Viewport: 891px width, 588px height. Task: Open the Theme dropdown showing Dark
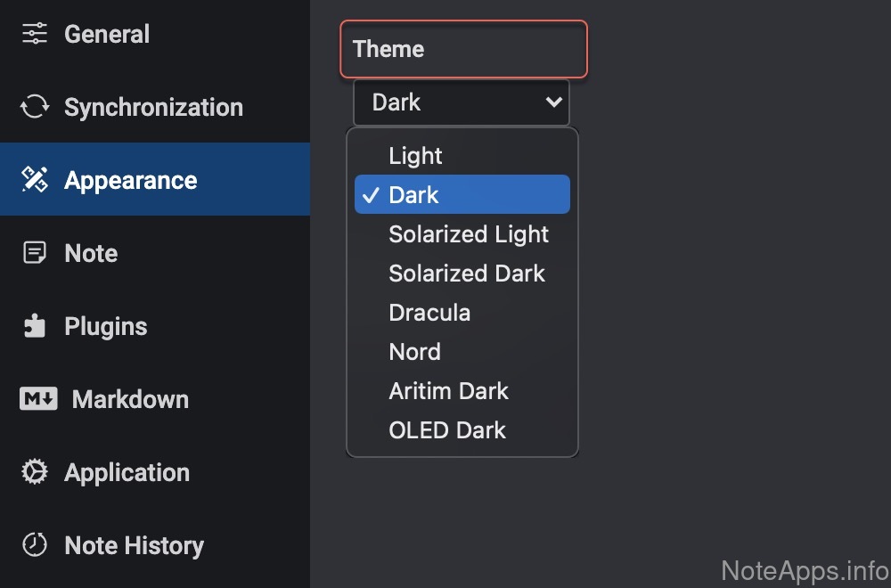pyautogui.click(x=461, y=102)
